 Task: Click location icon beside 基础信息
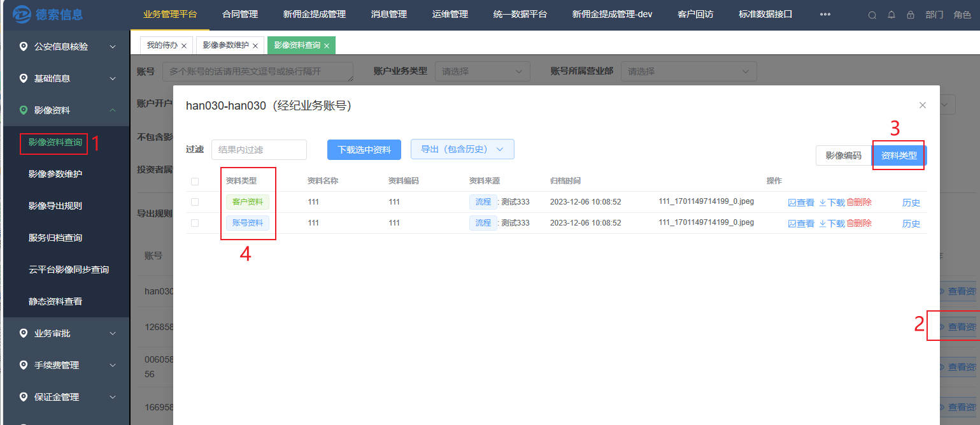click(24, 78)
